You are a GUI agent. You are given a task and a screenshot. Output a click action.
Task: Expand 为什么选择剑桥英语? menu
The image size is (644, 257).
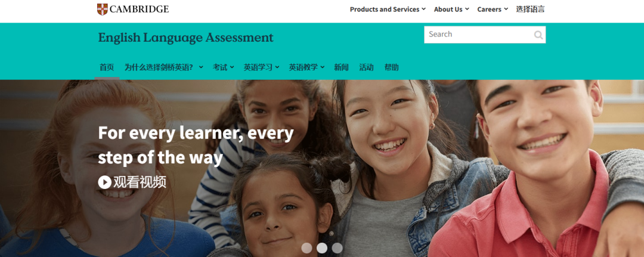coord(164,67)
